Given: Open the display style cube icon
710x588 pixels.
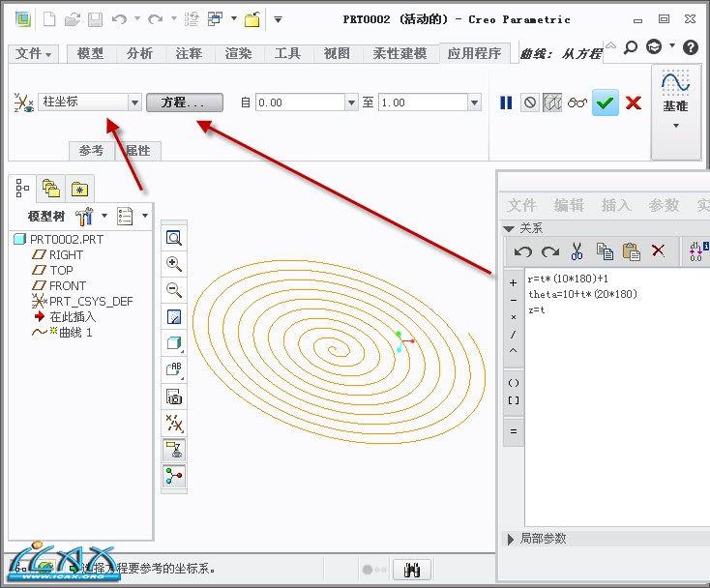Looking at the screenshot, I should [x=174, y=343].
